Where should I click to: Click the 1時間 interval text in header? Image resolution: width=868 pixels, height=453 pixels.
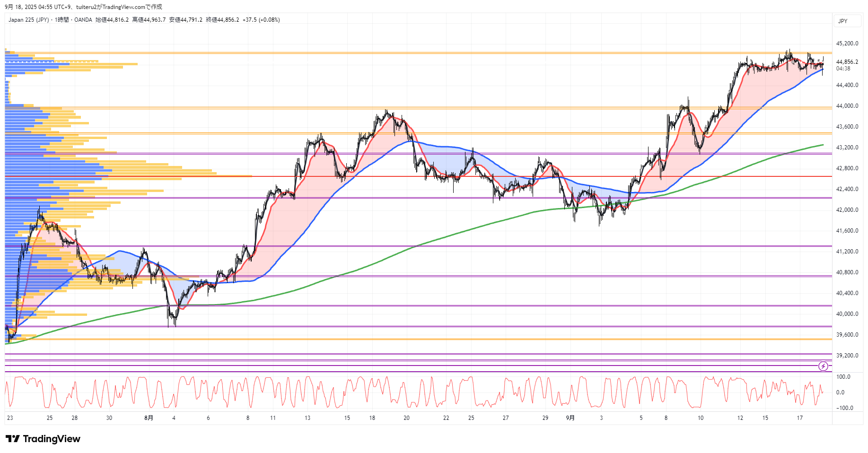tap(61, 20)
